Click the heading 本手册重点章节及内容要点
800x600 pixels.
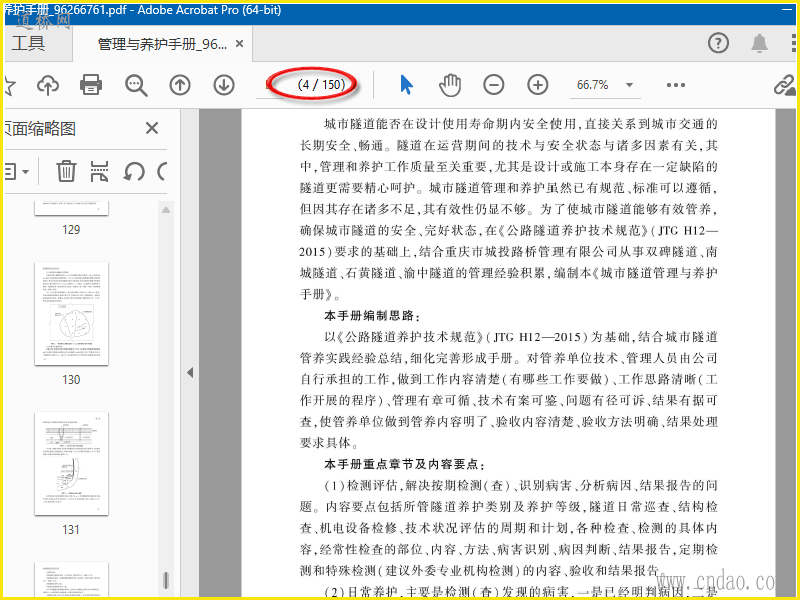pyautogui.click(x=404, y=464)
